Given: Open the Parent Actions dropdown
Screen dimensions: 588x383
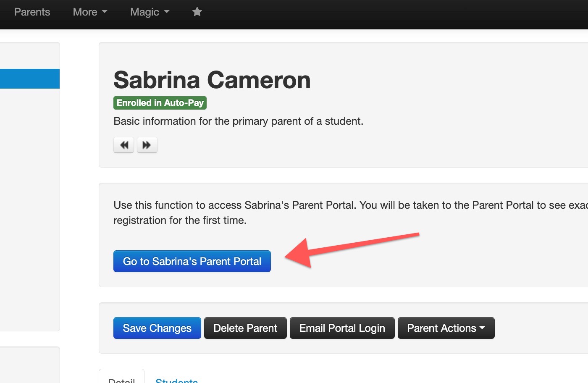Looking at the screenshot, I should 446,328.
